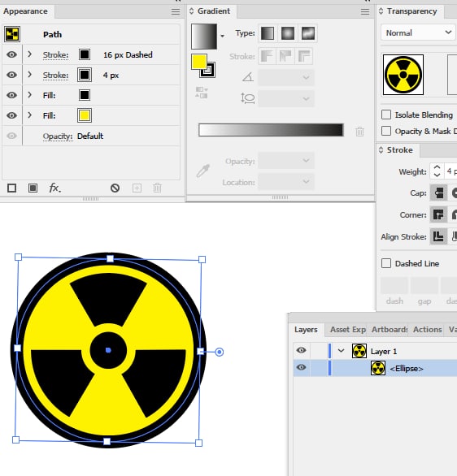Image resolution: width=457 pixels, height=476 pixels.
Task: Click the Opacity link in Appearance
Action: click(58, 136)
